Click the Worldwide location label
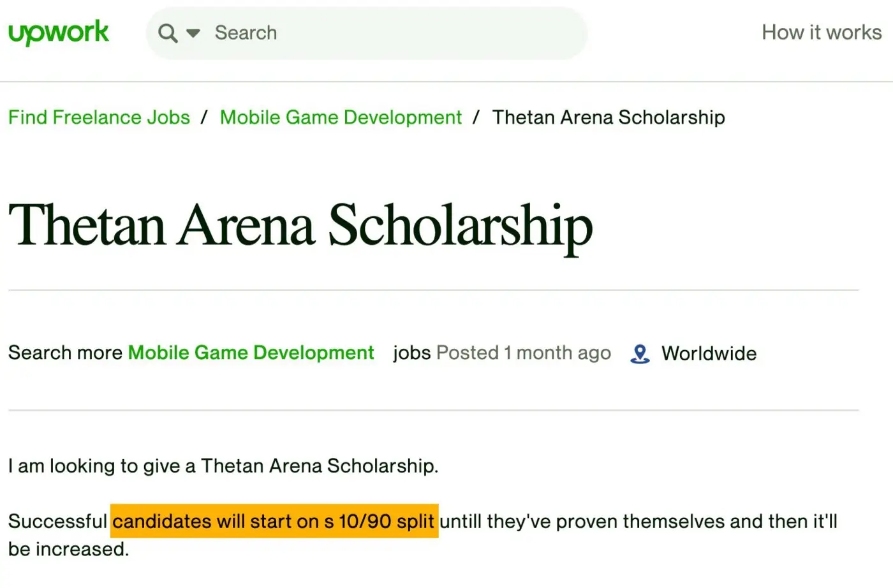This screenshot has height=588, width=893. point(709,353)
